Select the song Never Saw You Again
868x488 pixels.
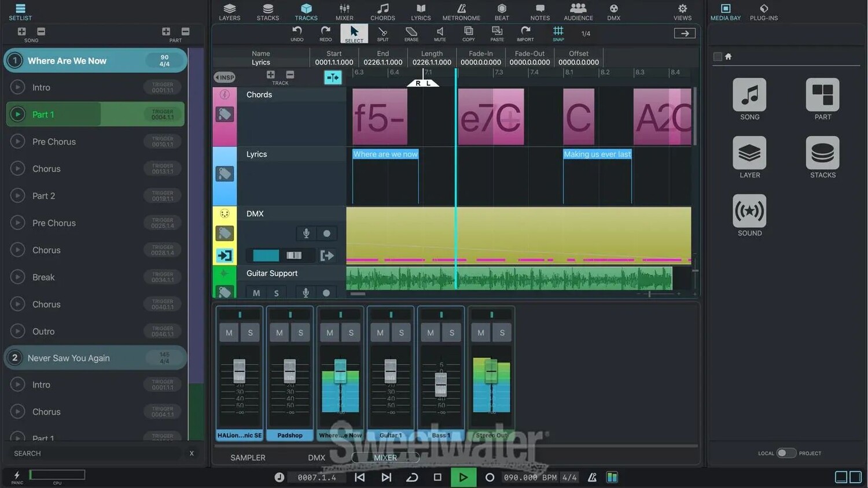point(68,358)
